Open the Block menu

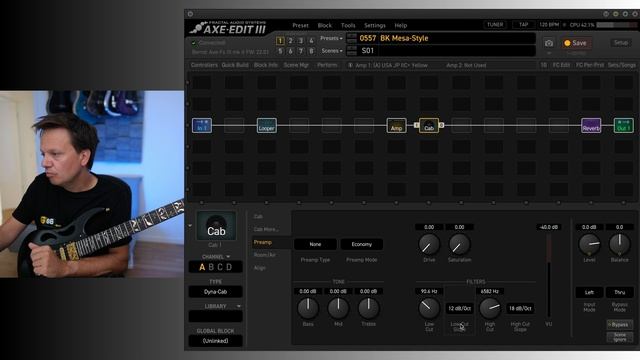[325, 25]
